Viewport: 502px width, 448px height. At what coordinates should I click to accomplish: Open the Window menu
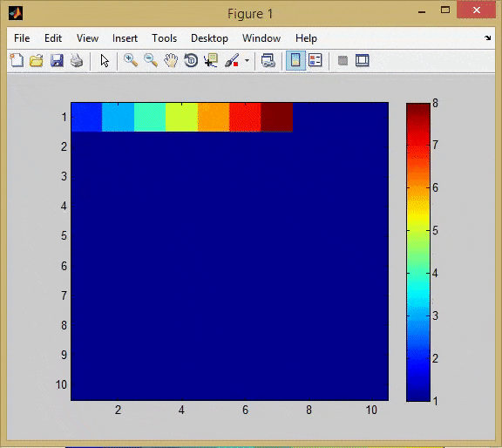261,38
